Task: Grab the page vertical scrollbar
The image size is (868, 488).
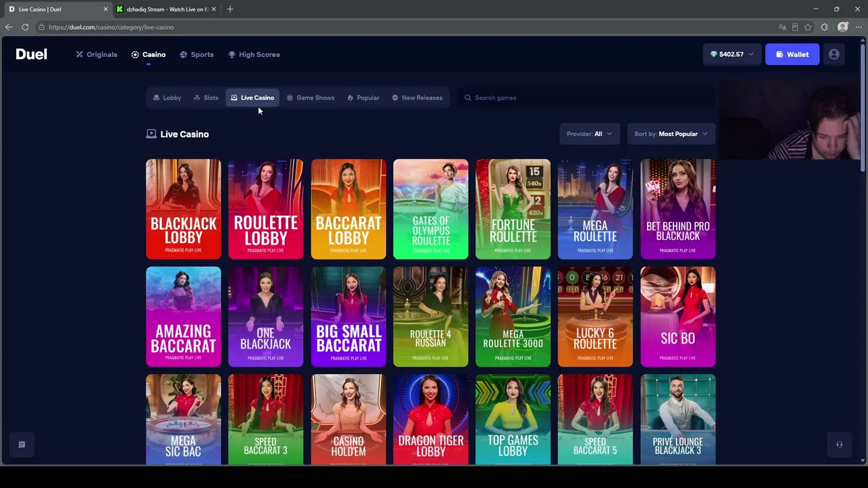Action: [x=863, y=108]
